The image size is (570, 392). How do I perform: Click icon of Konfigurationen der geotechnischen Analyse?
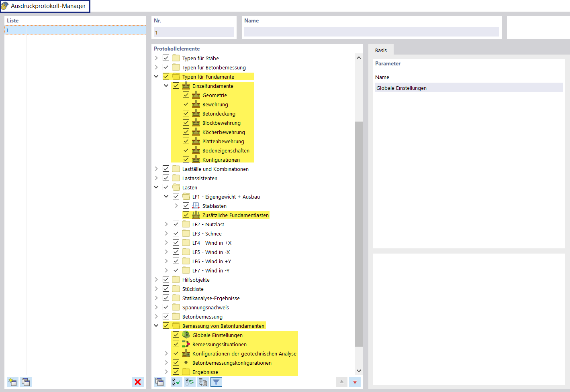(186, 353)
